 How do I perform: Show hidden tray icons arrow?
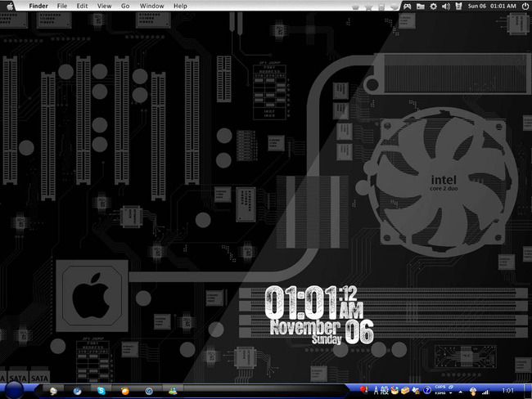point(461,392)
